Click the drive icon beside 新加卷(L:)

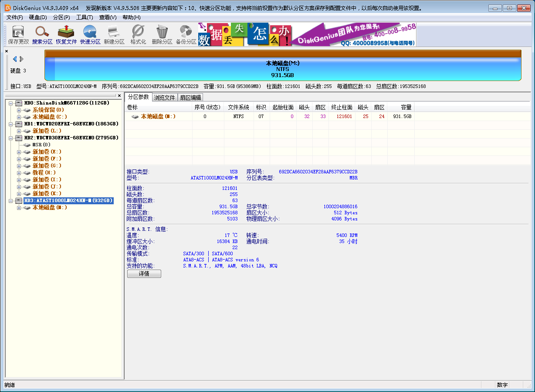27,131
